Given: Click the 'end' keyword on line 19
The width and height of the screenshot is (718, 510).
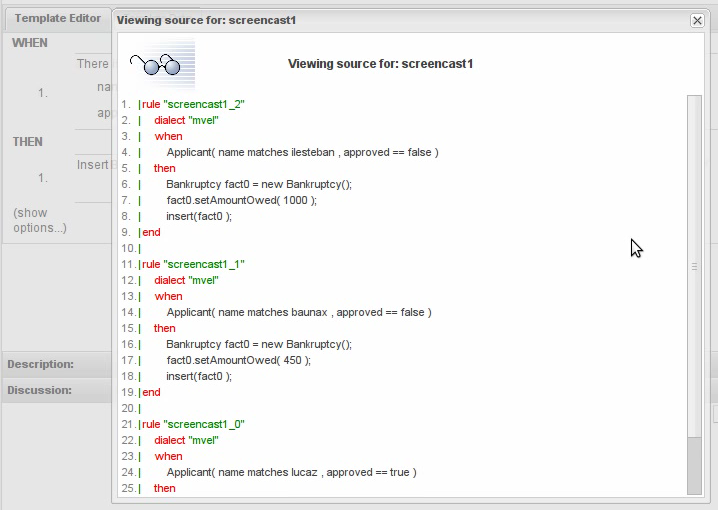Looking at the screenshot, I should [x=151, y=392].
